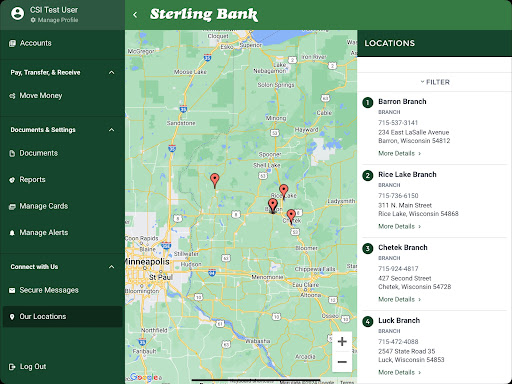Screen dimensions: 512x384
Task: Click the Google logo on the map
Action: point(144,377)
